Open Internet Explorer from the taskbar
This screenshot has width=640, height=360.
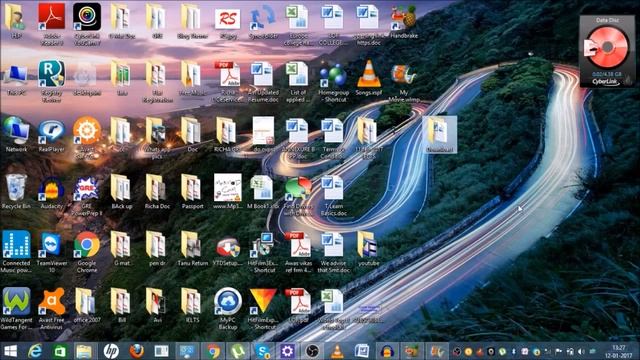tap(35, 351)
